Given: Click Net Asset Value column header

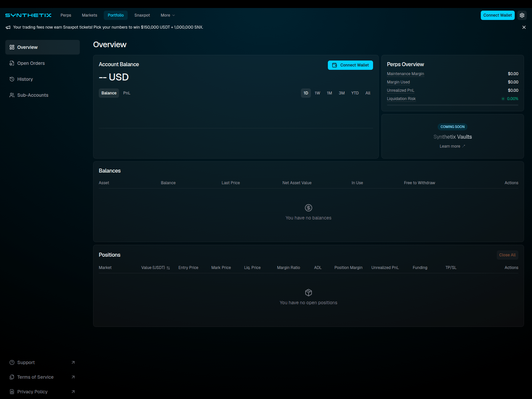Looking at the screenshot, I should tap(297, 183).
